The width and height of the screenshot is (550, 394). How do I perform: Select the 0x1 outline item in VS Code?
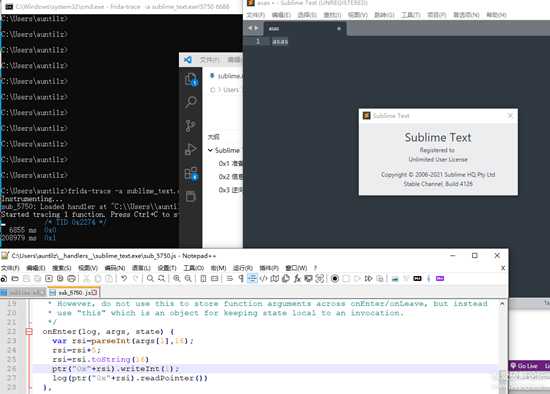point(230,163)
